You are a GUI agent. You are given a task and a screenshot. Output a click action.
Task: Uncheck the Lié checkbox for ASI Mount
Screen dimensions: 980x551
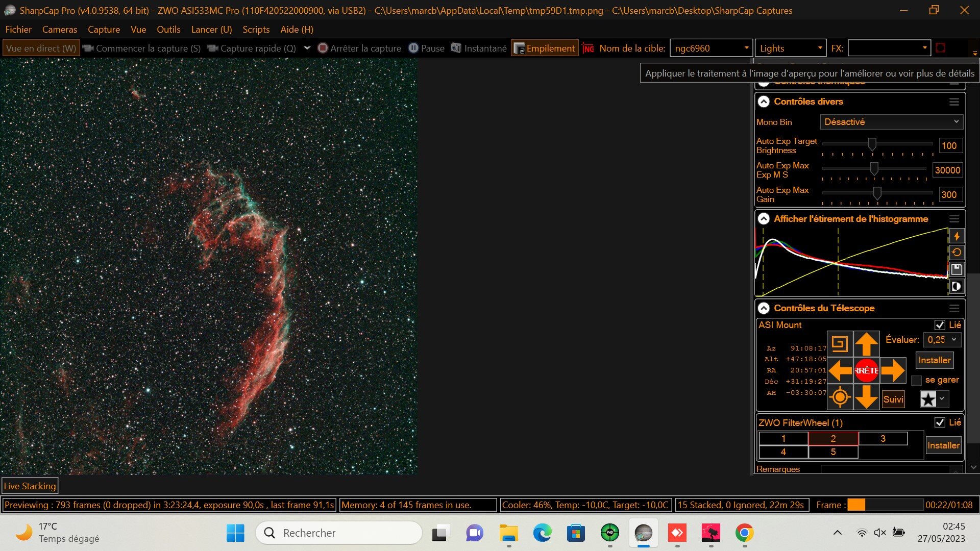pos(940,325)
